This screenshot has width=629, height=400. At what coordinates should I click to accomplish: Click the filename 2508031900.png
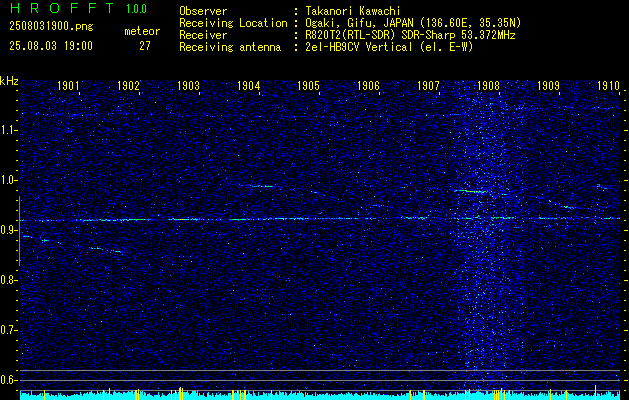(51, 27)
